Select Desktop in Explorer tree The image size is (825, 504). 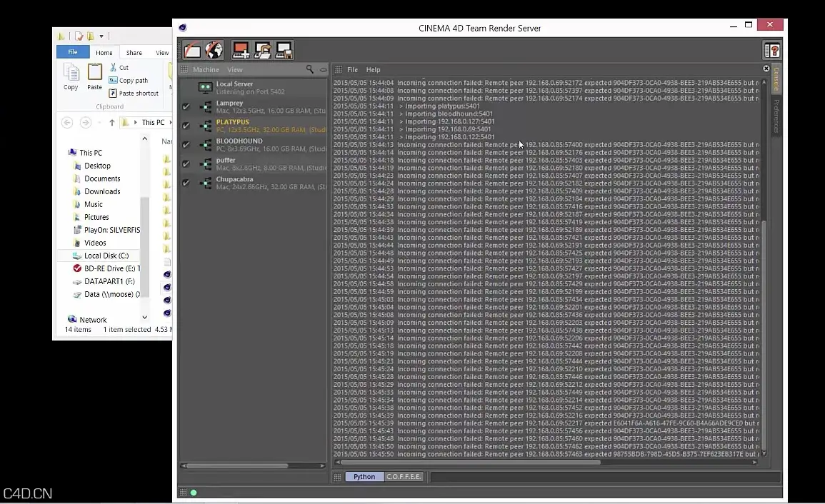coord(97,166)
